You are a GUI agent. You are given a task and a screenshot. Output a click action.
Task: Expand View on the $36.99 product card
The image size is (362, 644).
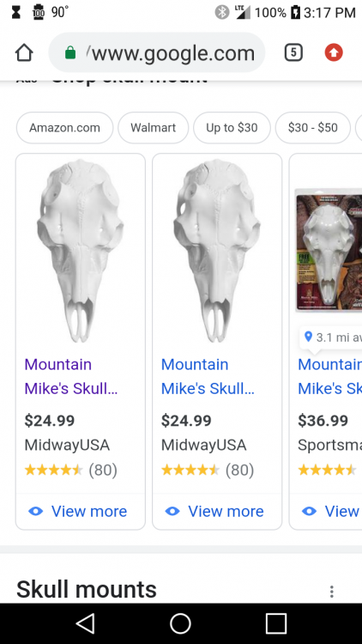pyautogui.click(x=331, y=512)
